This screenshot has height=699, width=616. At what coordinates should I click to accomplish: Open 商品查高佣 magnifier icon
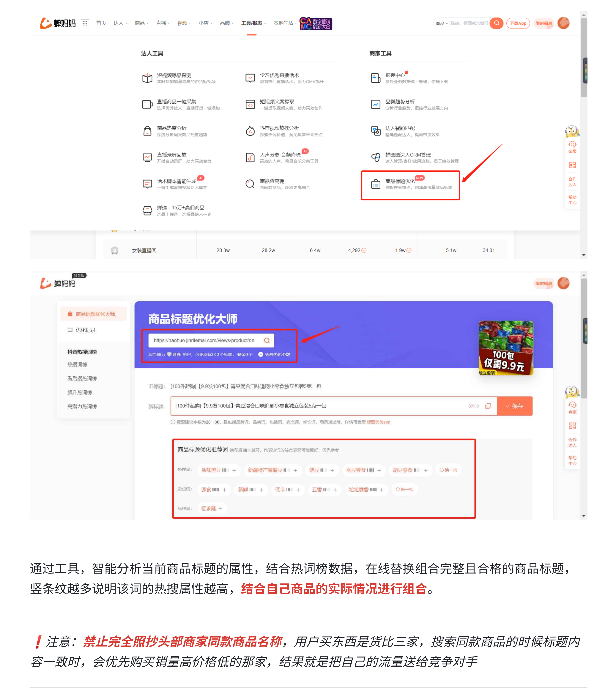(250, 184)
